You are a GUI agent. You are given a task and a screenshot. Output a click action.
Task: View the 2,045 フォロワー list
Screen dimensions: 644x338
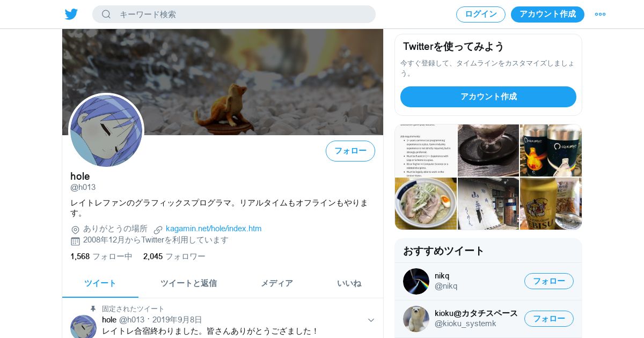174,256
